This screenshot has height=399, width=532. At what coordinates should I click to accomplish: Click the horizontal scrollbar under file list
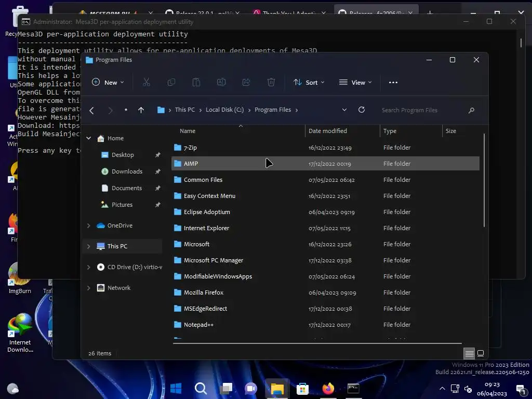click(x=317, y=343)
